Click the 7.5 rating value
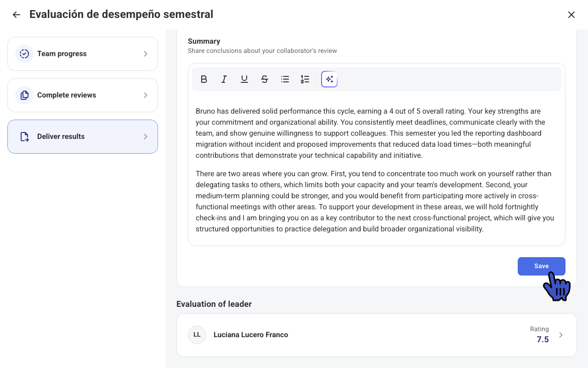Viewport: 588px width, 368px height. click(543, 339)
